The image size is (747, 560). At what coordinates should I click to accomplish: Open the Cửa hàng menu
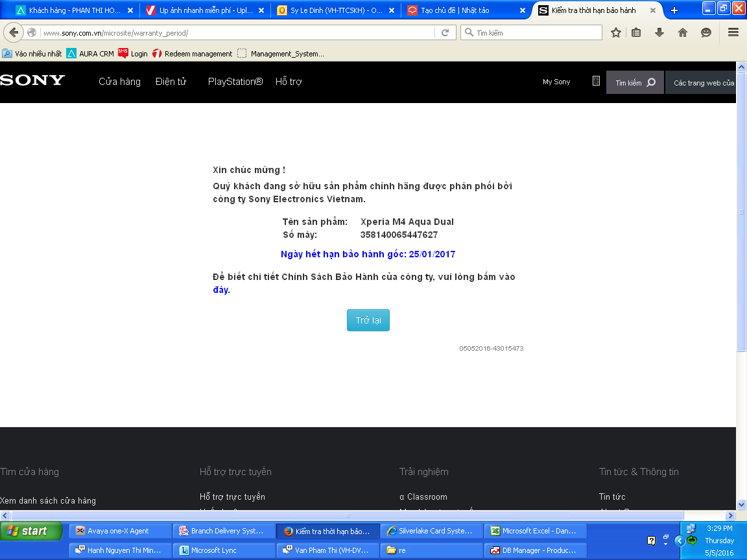click(119, 82)
